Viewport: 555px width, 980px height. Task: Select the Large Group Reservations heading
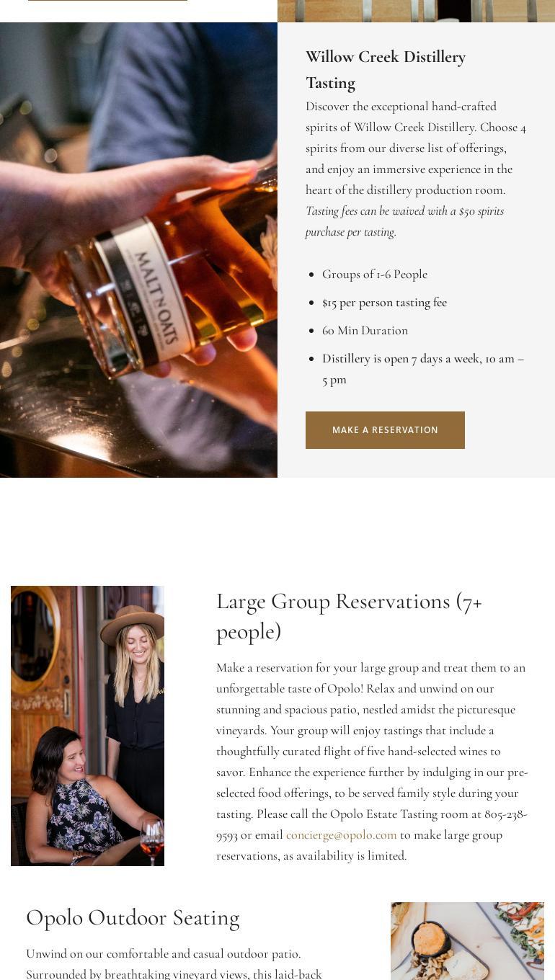click(x=349, y=616)
